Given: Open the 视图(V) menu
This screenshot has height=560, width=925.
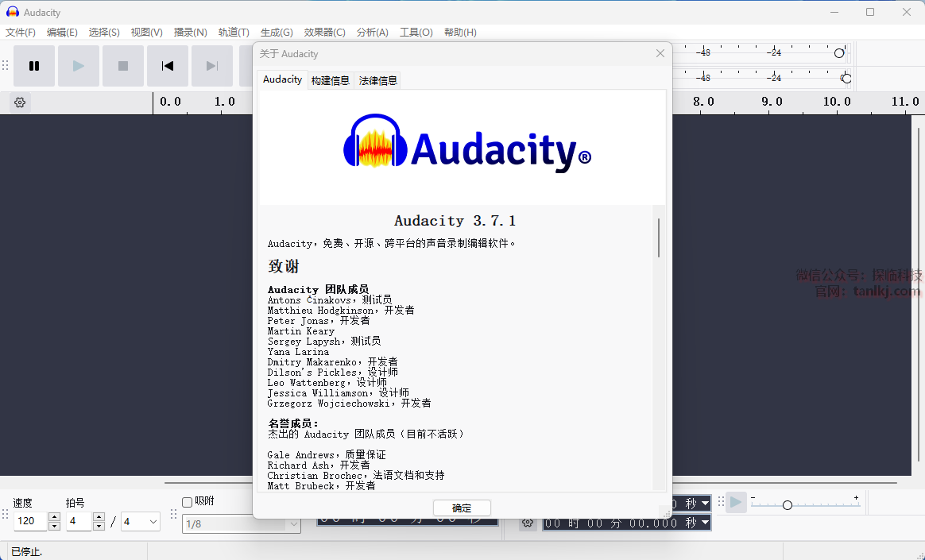Looking at the screenshot, I should tap(147, 33).
